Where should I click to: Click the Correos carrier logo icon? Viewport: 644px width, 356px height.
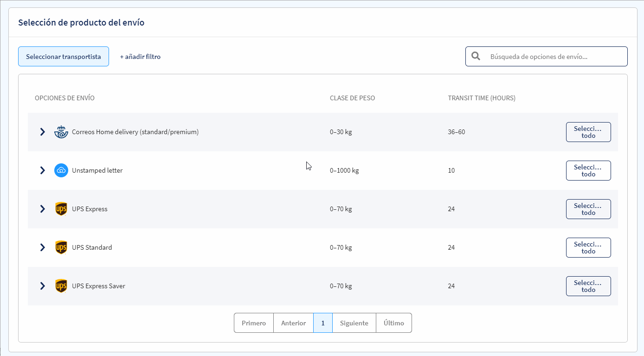pyautogui.click(x=61, y=132)
